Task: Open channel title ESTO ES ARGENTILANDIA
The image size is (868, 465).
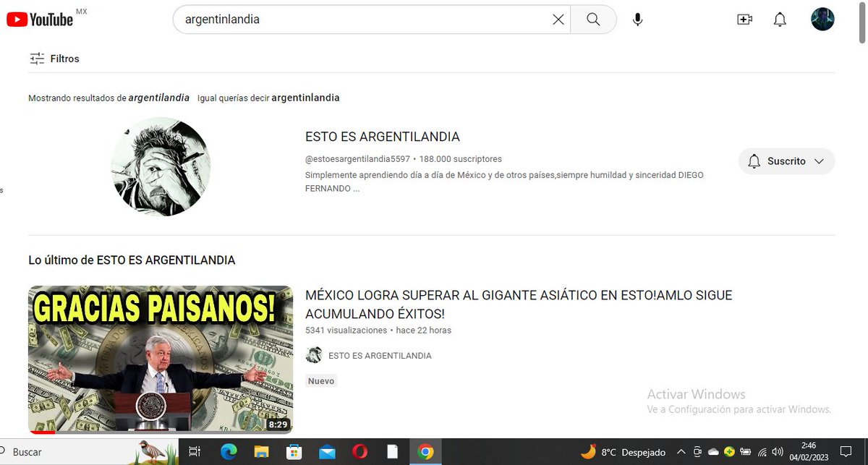Action: (383, 137)
